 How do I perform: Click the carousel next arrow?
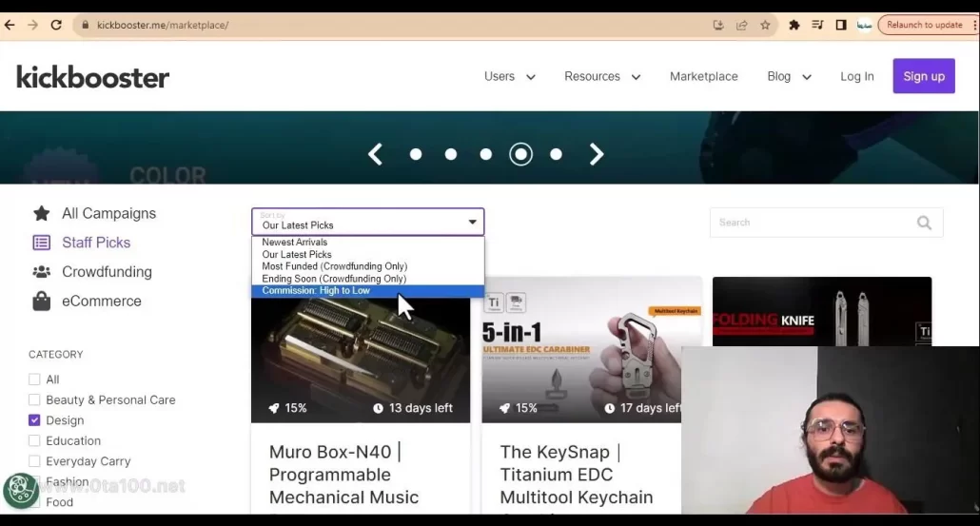[597, 154]
